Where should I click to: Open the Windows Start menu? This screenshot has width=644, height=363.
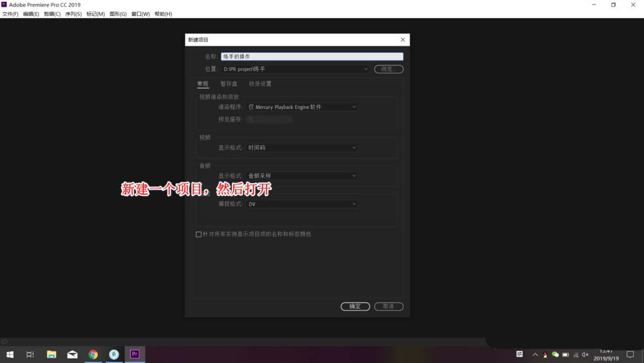click(x=10, y=355)
